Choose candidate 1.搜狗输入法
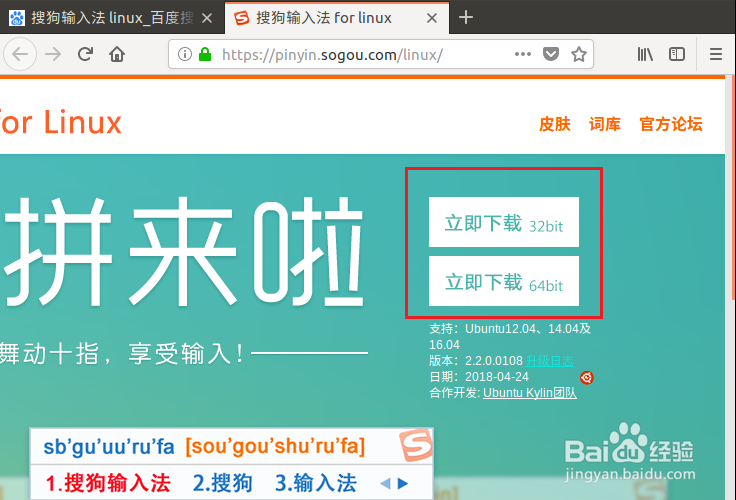The image size is (736, 500). (x=108, y=483)
